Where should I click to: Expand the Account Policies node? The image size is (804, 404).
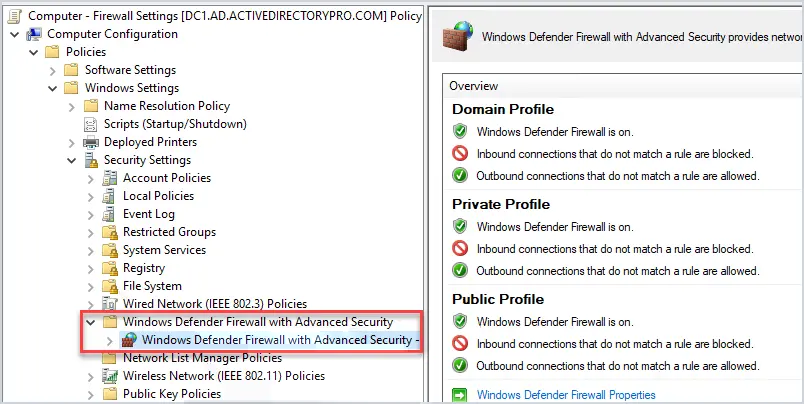click(91, 178)
